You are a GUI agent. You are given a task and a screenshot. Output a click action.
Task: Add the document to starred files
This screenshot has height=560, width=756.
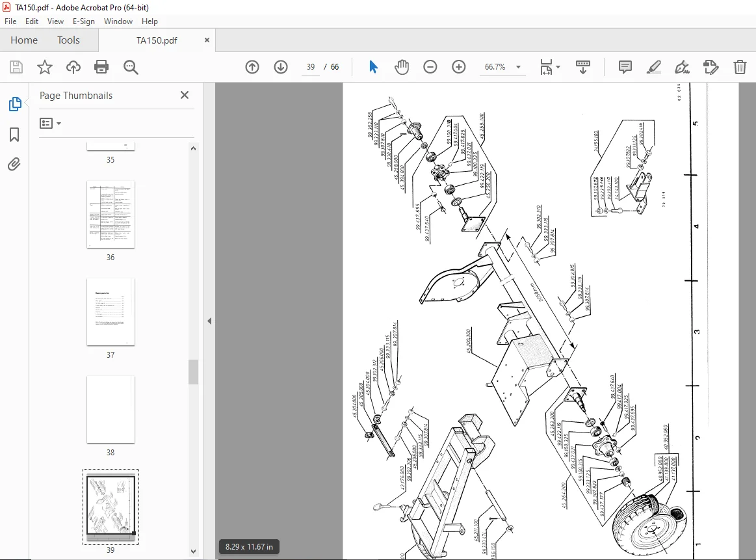(45, 67)
